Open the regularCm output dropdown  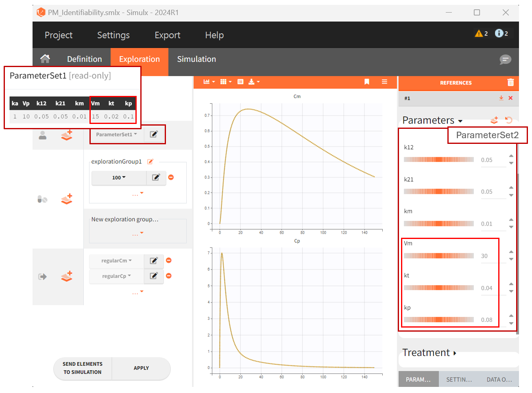[x=116, y=261]
